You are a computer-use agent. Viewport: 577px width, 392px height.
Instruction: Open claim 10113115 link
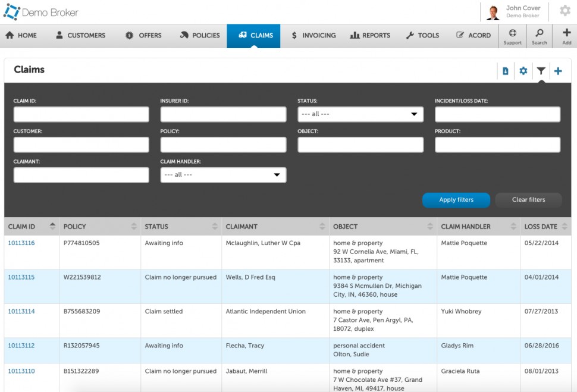[x=21, y=277]
